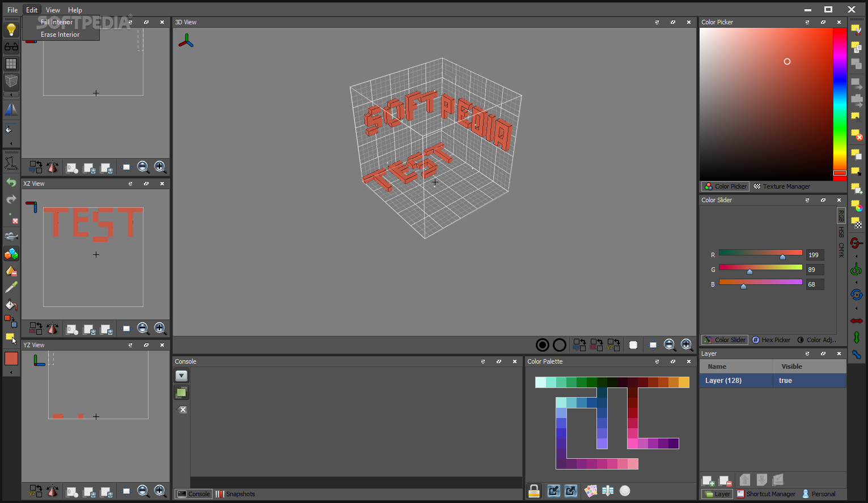
Task: Click the G value field showing 89
Action: pos(815,270)
